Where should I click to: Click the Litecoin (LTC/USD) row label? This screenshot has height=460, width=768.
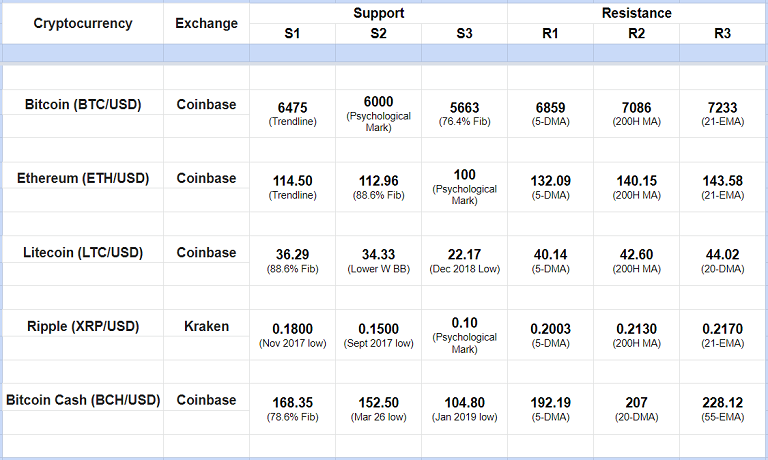point(82,252)
